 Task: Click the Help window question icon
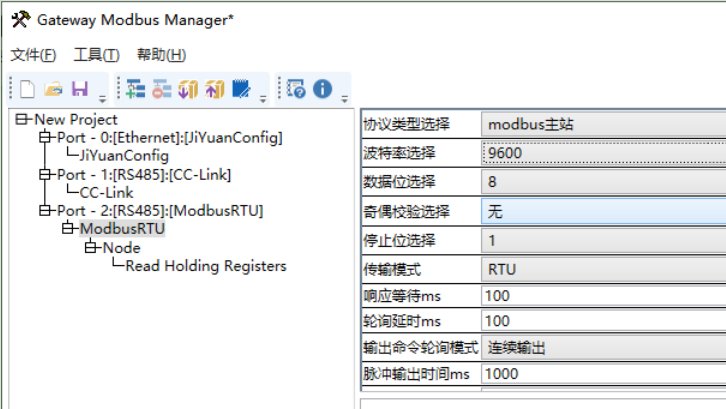pyautogui.click(x=296, y=88)
